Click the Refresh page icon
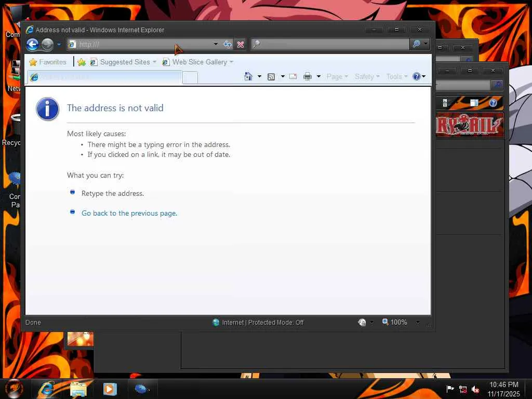 click(228, 45)
